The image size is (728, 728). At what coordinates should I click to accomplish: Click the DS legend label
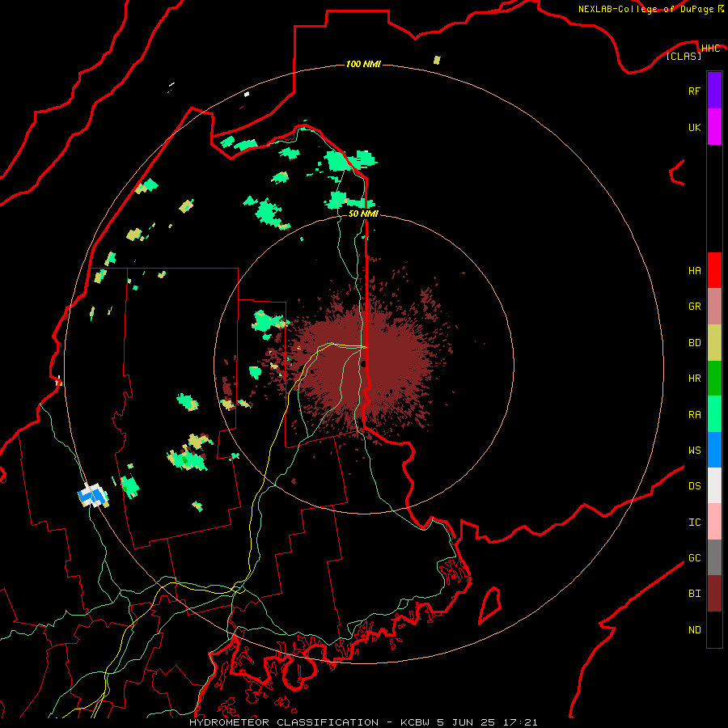click(694, 485)
